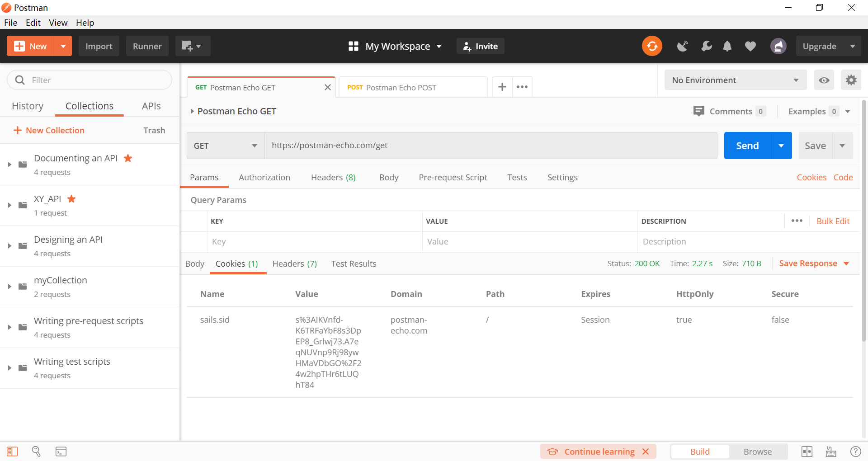
Task: Switch to the History tab
Action: (x=28, y=106)
